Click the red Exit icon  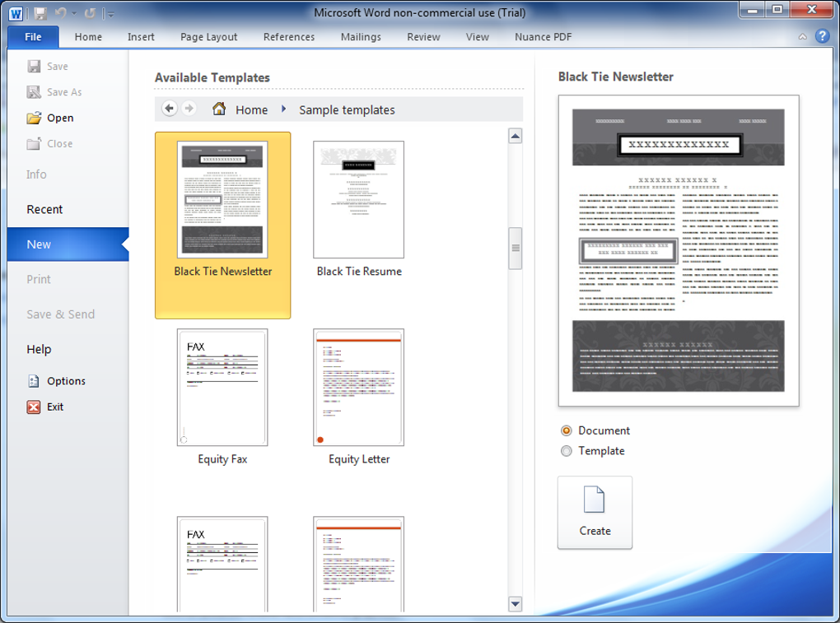(34, 407)
